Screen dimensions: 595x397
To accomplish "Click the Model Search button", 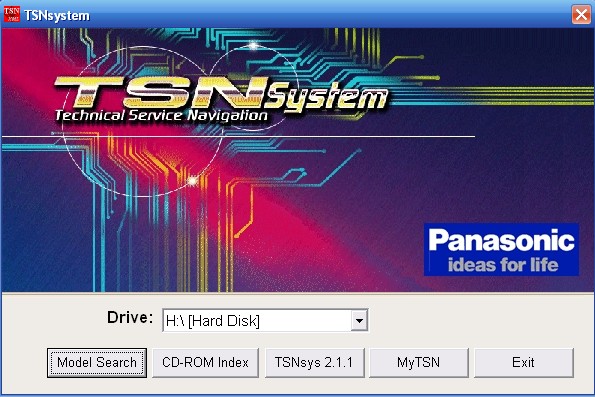I will click(97, 362).
